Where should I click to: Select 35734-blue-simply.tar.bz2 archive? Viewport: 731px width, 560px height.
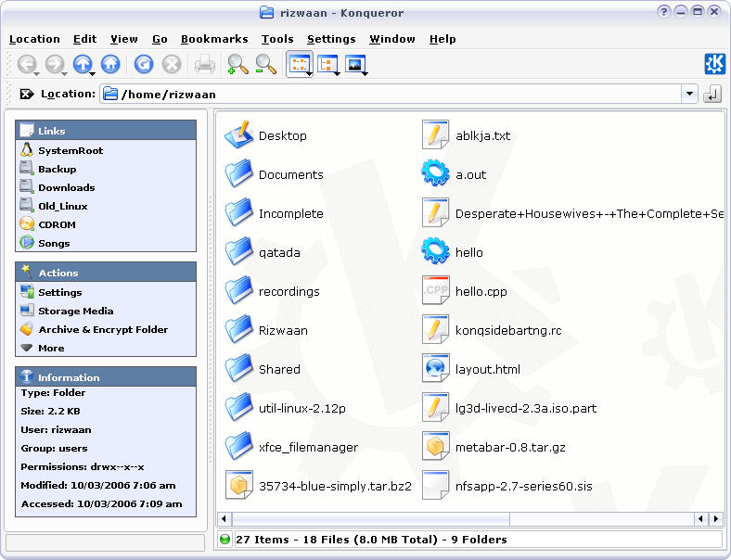click(318, 487)
